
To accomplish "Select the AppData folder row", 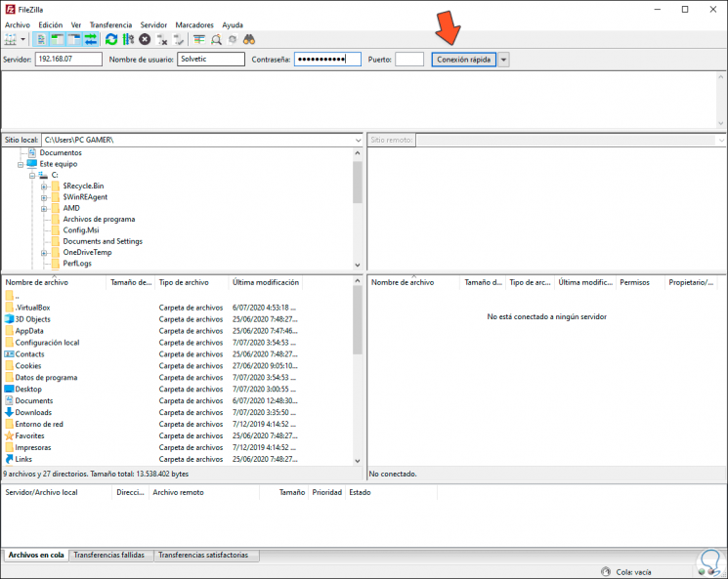I will point(153,331).
